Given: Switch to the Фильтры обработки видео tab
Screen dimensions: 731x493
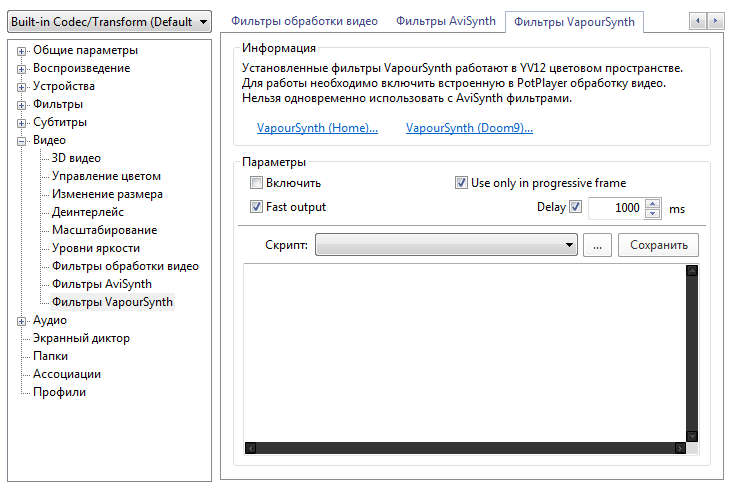Looking at the screenshot, I should (x=305, y=21).
